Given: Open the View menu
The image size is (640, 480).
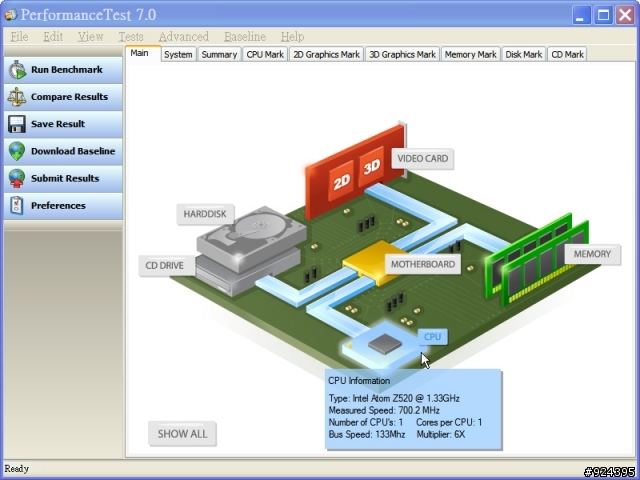Looking at the screenshot, I should [x=90, y=36].
